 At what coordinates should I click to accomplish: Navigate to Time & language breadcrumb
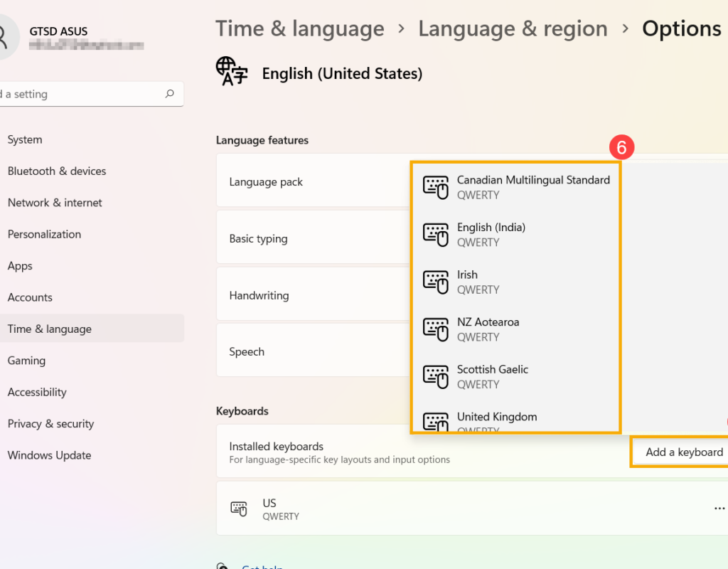299,29
